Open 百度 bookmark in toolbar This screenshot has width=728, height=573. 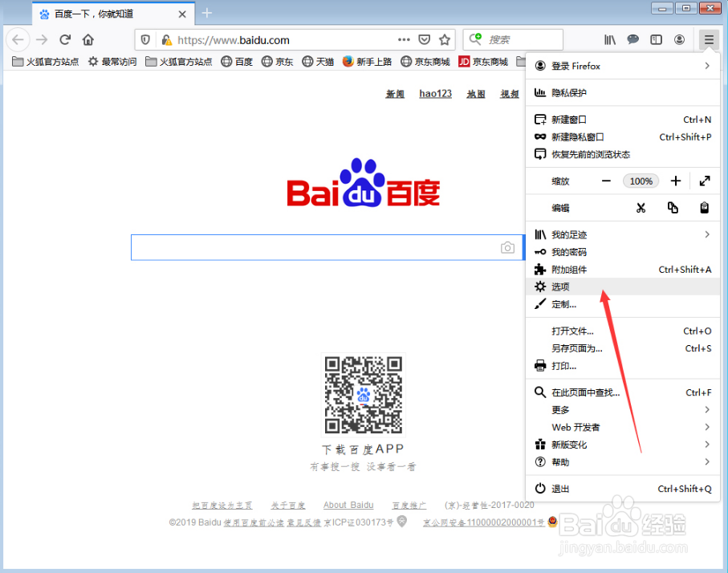pyautogui.click(x=237, y=62)
